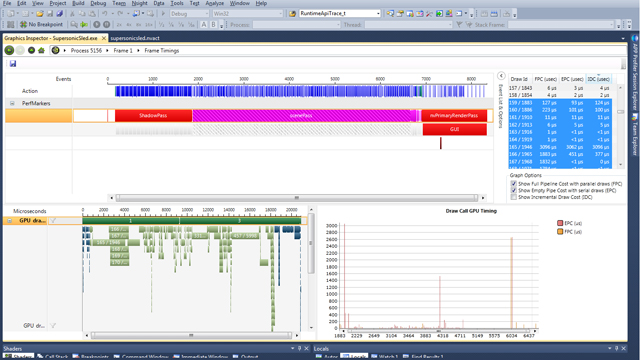Collapse the PerfMarkers row
Viewport: 640px width, 360px height.
12,103
